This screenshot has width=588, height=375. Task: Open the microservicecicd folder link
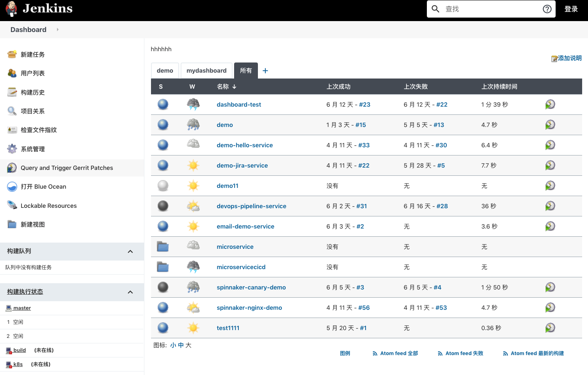(x=241, y=267)
